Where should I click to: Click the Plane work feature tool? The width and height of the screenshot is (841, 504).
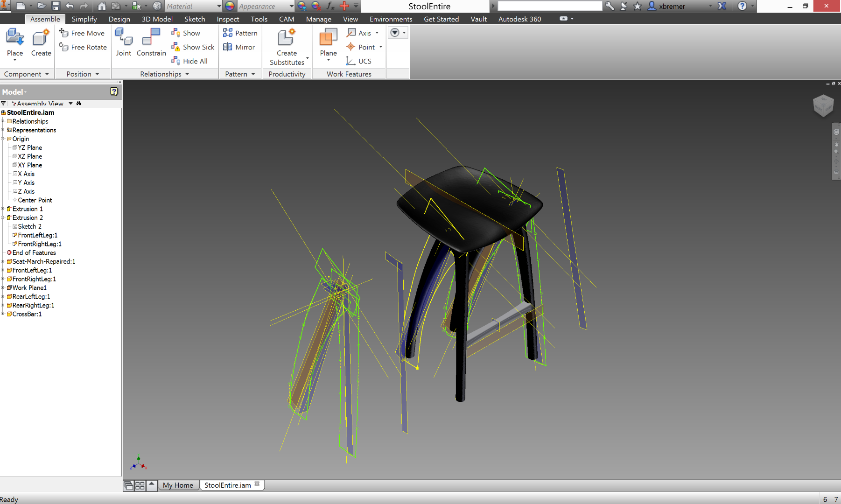pos(329,44)
